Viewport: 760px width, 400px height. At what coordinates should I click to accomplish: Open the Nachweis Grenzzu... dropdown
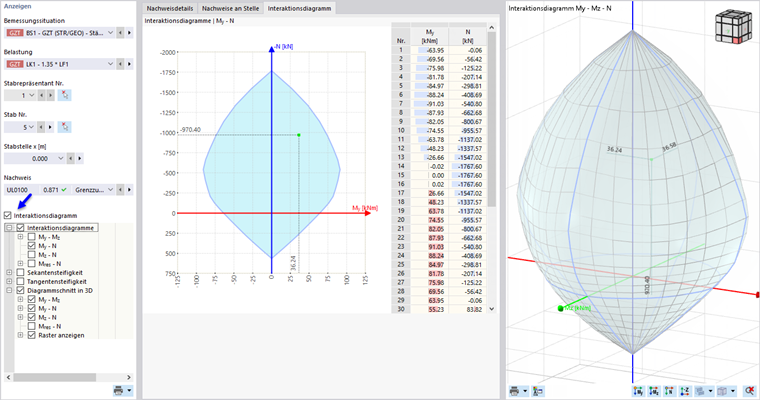(x=111, y=190)
